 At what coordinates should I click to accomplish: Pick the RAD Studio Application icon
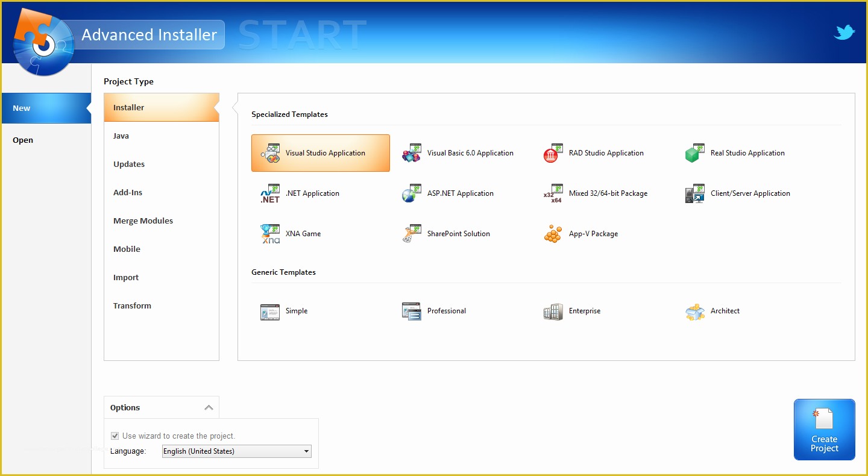point(553,153)
